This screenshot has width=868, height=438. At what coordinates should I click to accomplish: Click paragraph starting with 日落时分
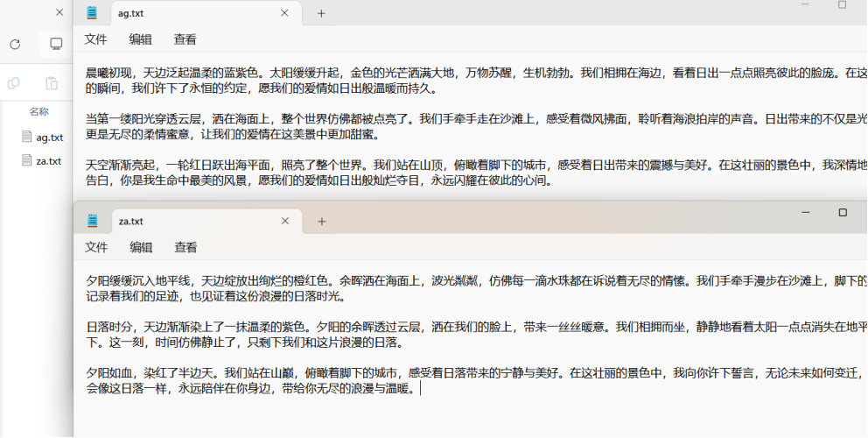(477, 335)
